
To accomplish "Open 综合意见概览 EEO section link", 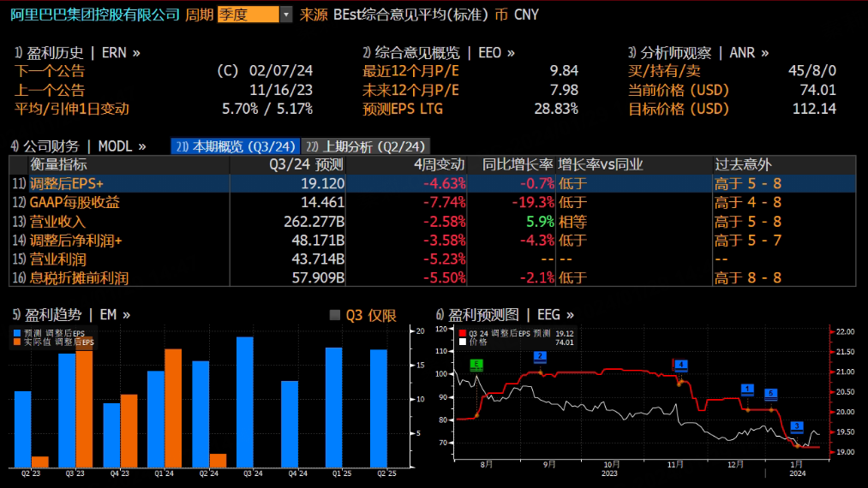I will click(439, 52).
